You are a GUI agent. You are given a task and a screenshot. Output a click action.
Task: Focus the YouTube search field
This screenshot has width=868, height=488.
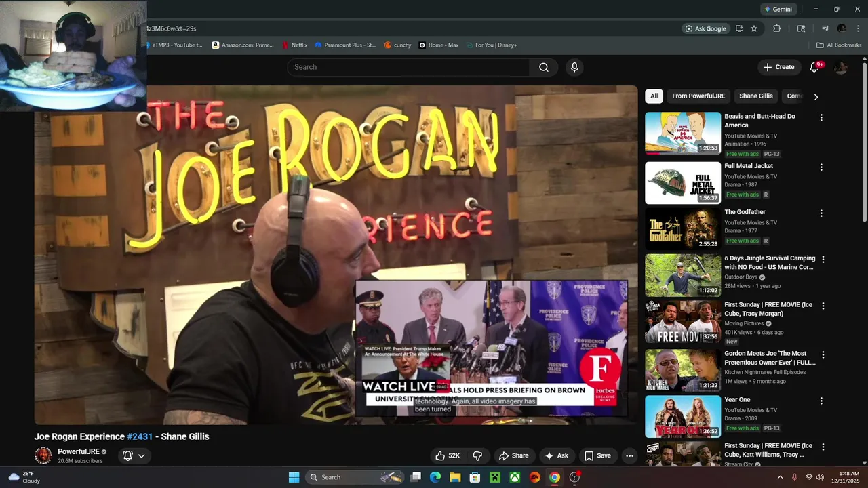point(408,67)
